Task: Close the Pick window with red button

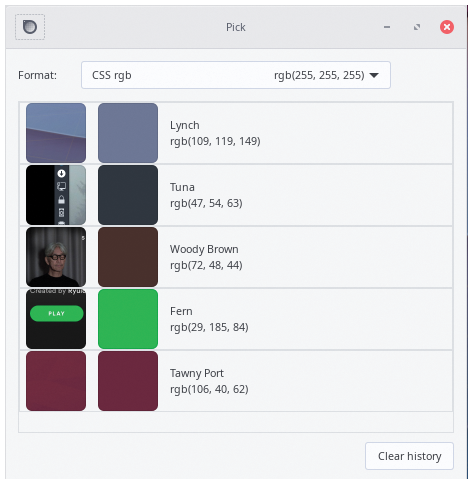Action: pyautogui.click(x=447, y=27)
